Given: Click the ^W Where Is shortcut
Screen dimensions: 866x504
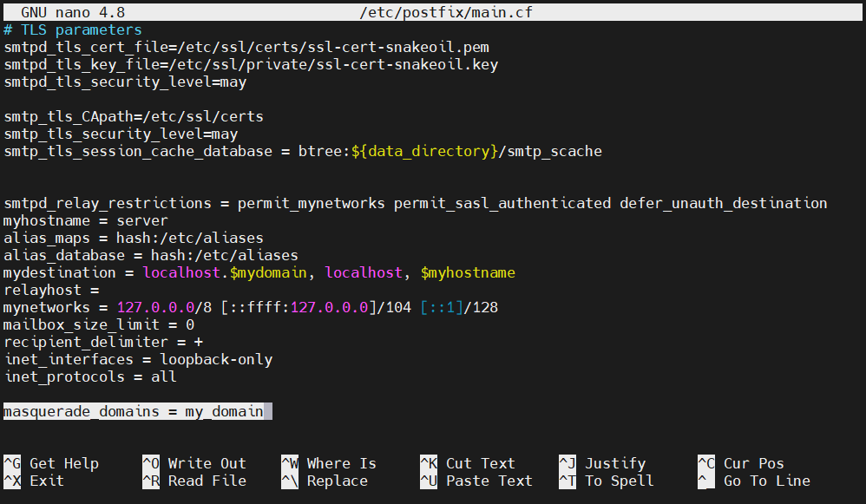Looking at the screenshot, I should pos(329,463).
